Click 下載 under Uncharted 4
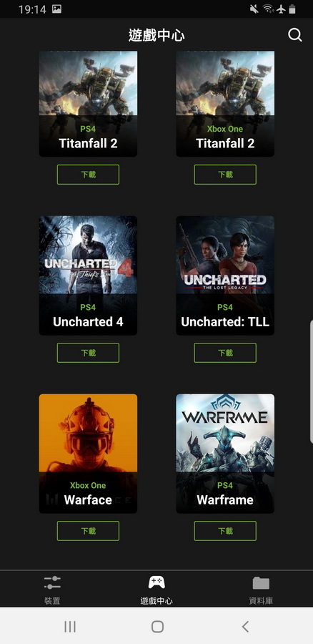Screen dimensions: 313x644 click(x=88, y=353)
